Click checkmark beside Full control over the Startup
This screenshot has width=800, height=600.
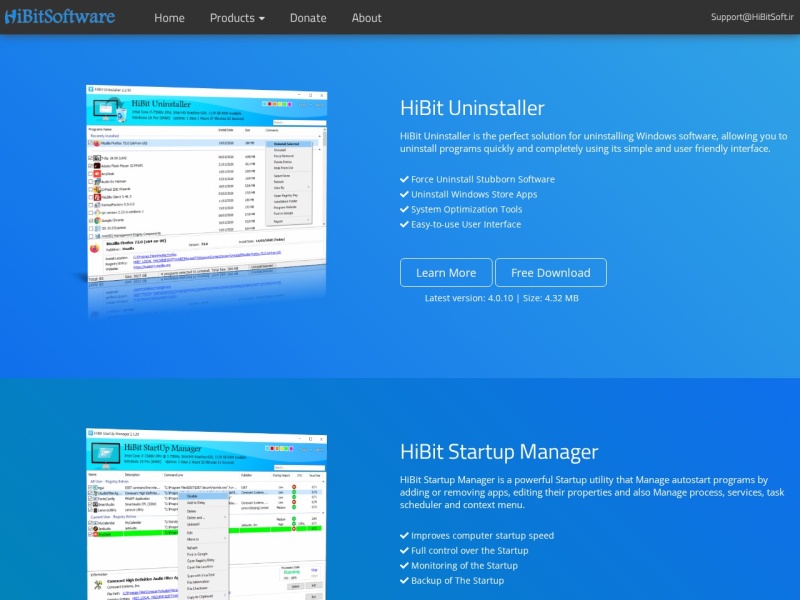tap(405, 551)
